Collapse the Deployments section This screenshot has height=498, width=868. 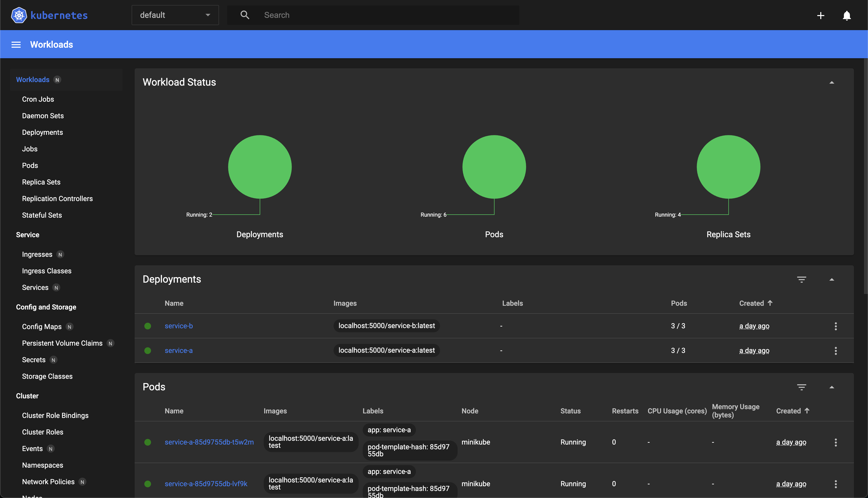pos(832,280)
